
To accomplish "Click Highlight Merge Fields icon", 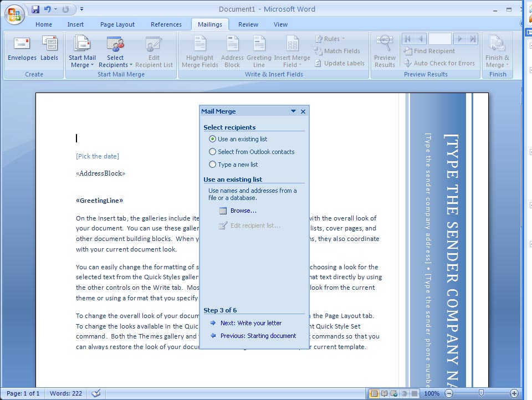I will coord(200,43).
